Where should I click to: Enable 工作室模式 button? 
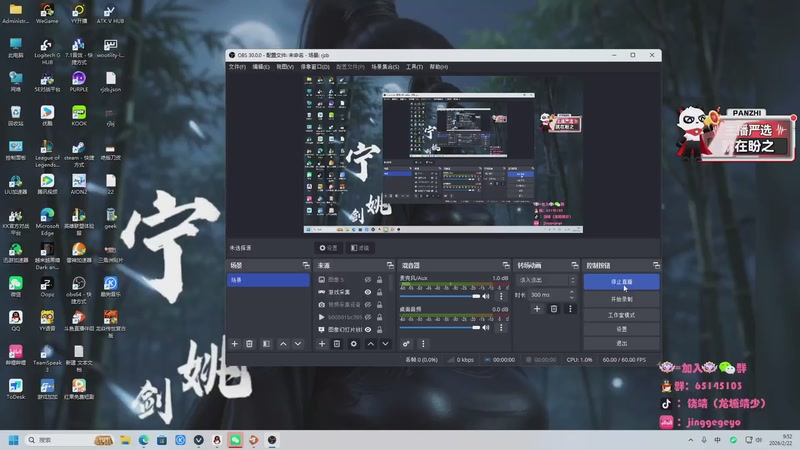621,315
